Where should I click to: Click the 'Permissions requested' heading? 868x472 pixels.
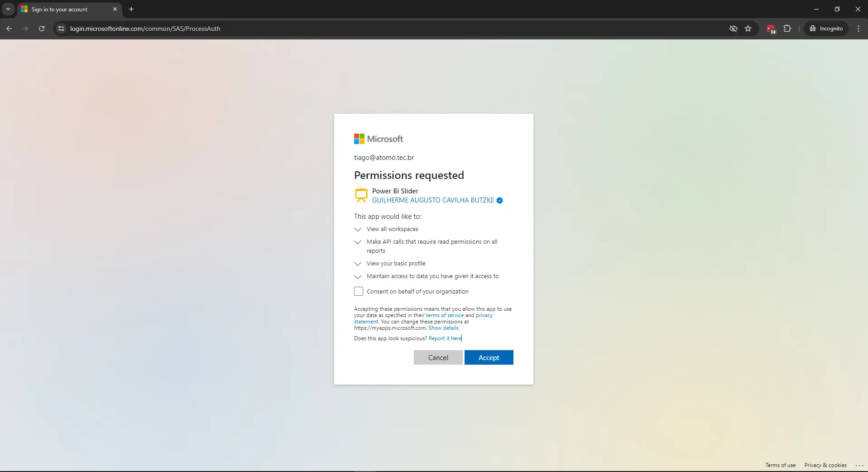409,175
